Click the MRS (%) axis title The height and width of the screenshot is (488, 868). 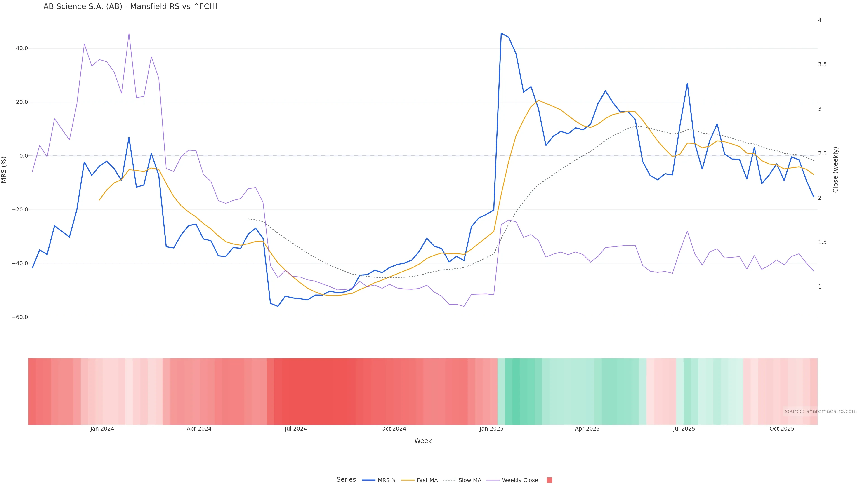(x=4, y=170)
